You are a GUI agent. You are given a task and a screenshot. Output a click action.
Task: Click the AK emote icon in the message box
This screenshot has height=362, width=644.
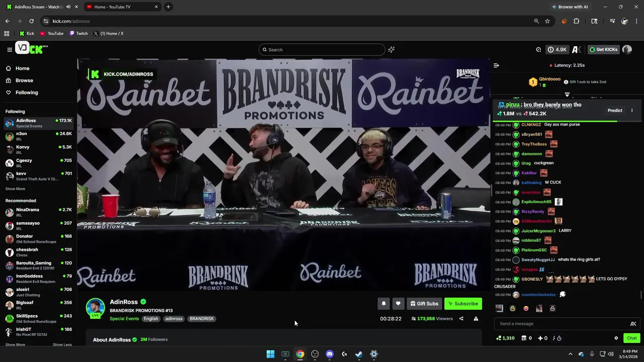point(633,324)
